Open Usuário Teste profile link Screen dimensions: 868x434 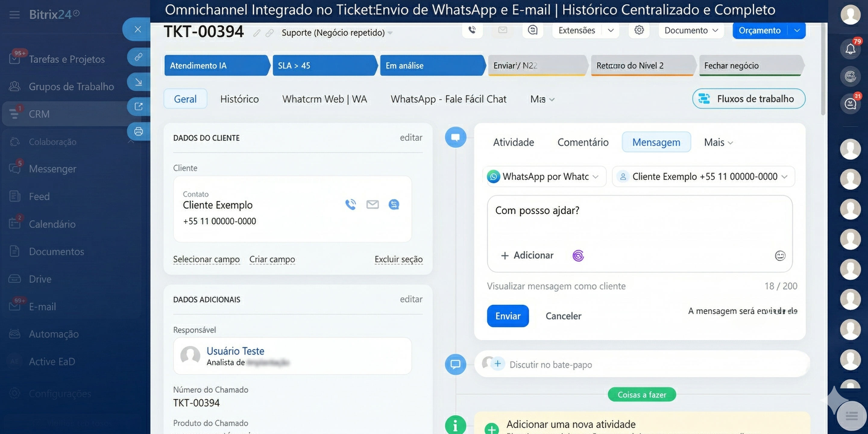coord(235,351)
